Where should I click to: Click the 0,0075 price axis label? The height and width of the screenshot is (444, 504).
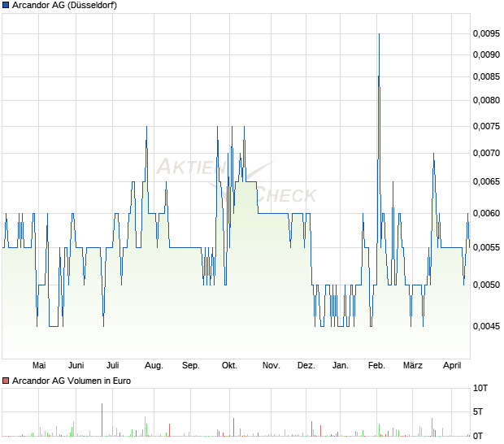486,126
